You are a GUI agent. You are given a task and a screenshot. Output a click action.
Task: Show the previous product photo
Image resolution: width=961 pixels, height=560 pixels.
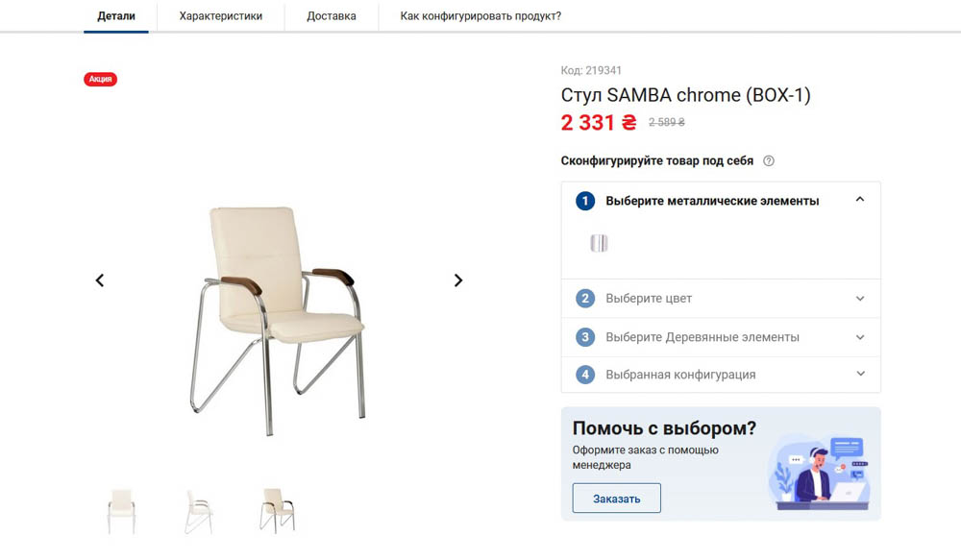pos(100,280)
